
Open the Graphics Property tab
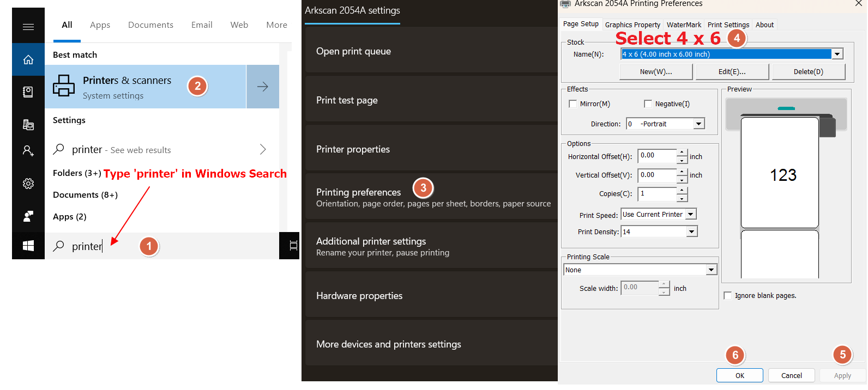pos(632,25)
